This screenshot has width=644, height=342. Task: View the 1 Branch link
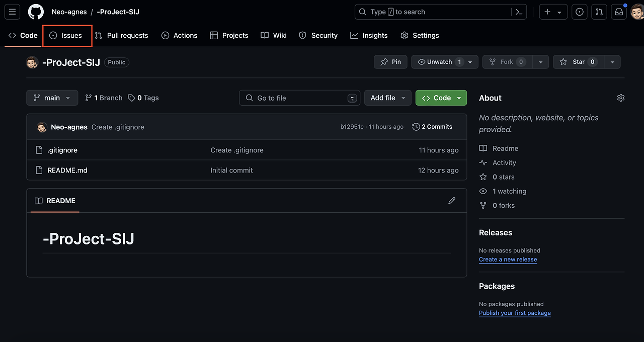coord(104,98)
